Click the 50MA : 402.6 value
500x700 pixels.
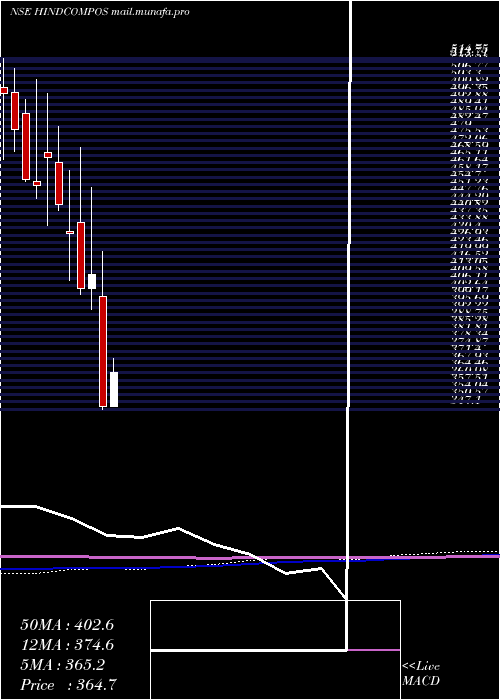pos(67,625)
